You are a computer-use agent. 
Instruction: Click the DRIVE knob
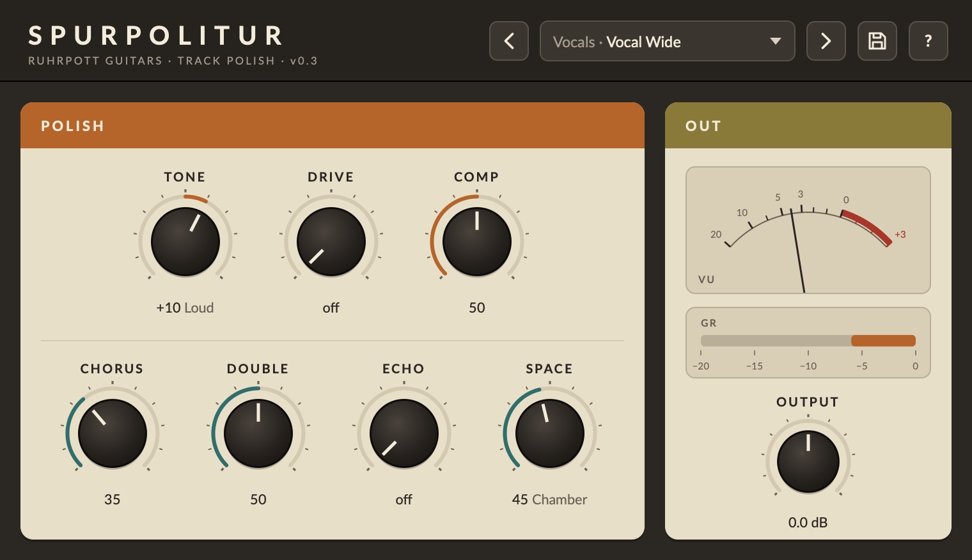(331, 242)
